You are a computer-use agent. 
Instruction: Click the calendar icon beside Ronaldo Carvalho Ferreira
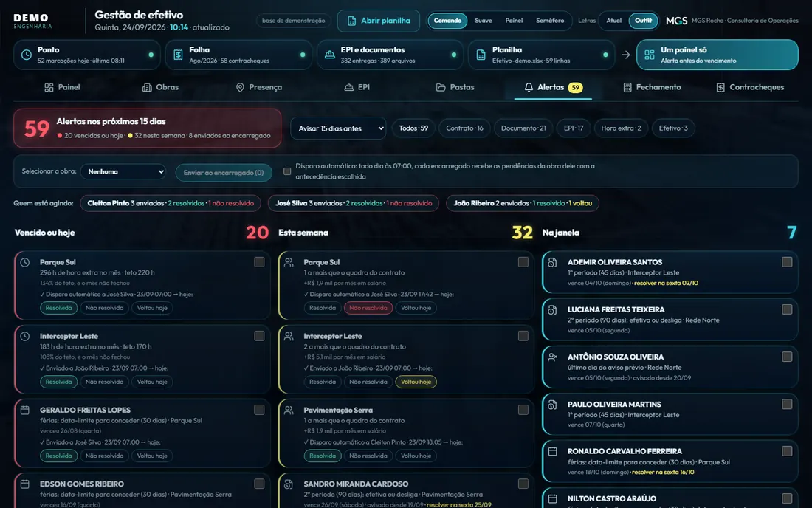pos(553,452)
